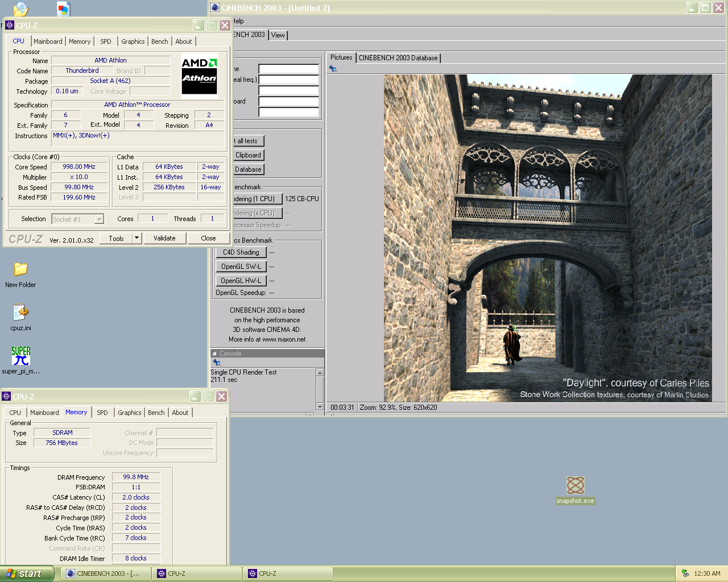Image resolution: width=728 pixels, height=582 pixels.
Task: Click the Console panel header icon
Action: point(215,354)
